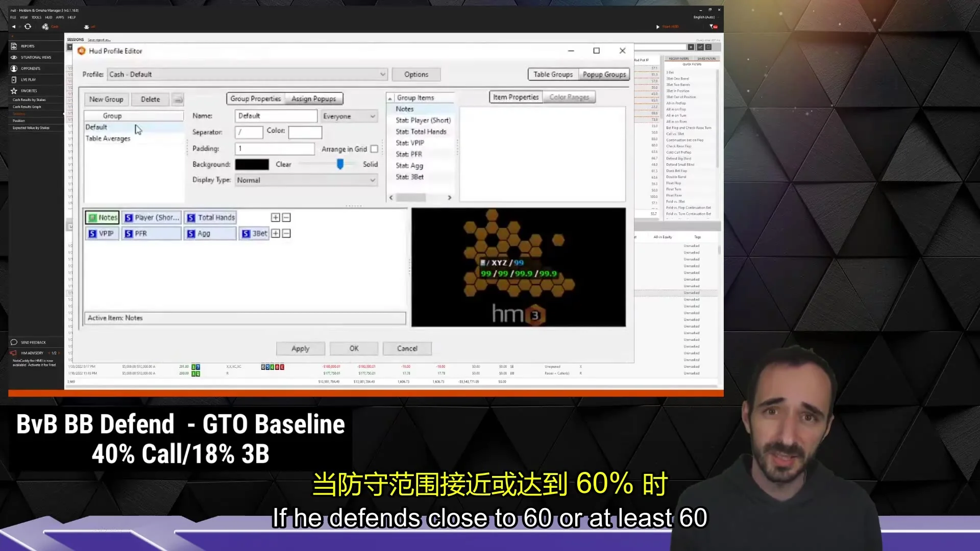980x551 pixels.
Task: Click the black Background color swatch
Action: [x=252, y=165]
